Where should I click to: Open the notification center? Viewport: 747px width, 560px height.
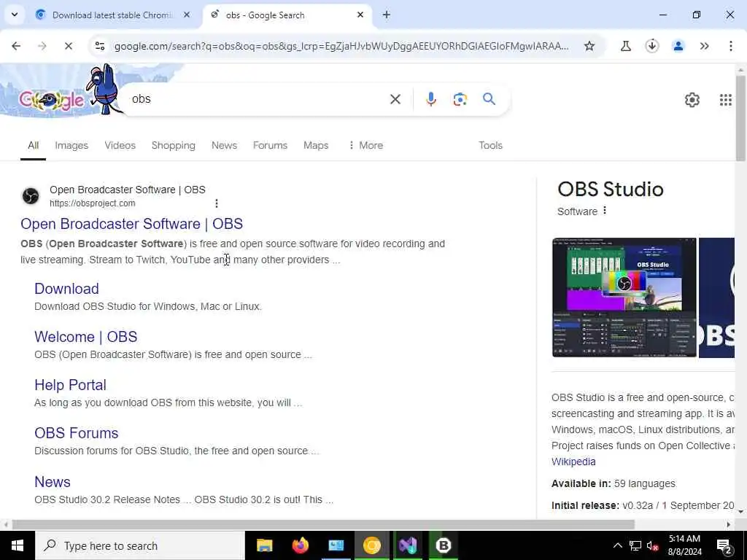click(724, 545)
